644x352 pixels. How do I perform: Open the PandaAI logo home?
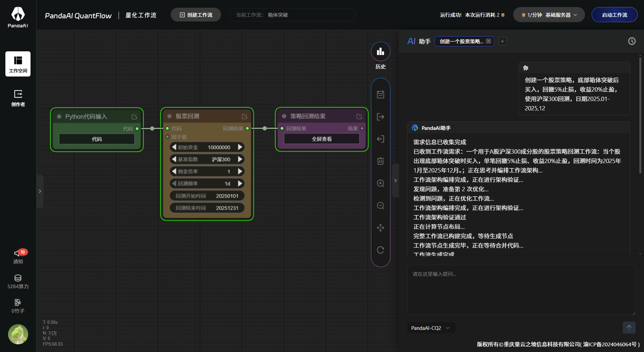18,17
